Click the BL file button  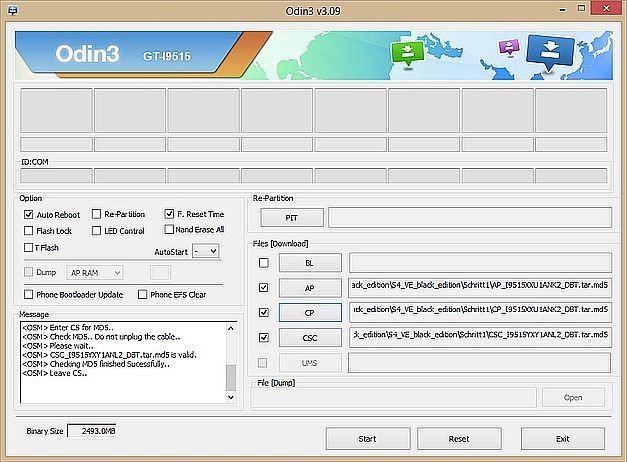[x=310, y=263]
